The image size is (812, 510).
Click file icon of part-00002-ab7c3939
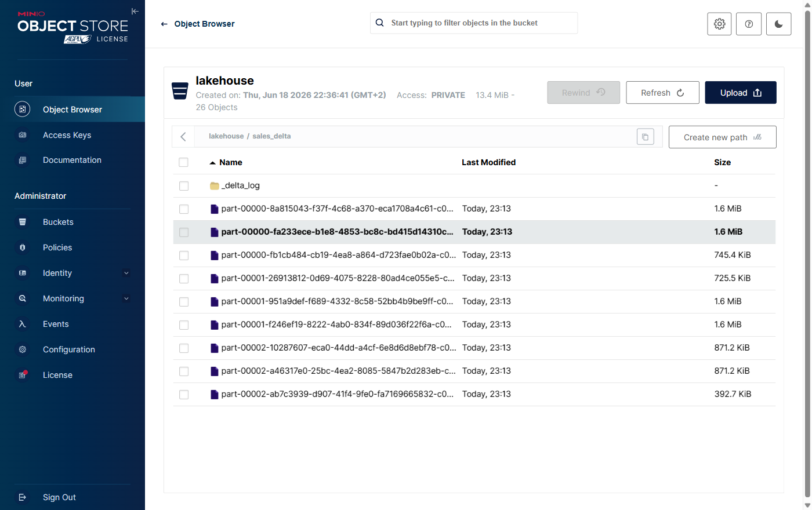pos(215,394)
